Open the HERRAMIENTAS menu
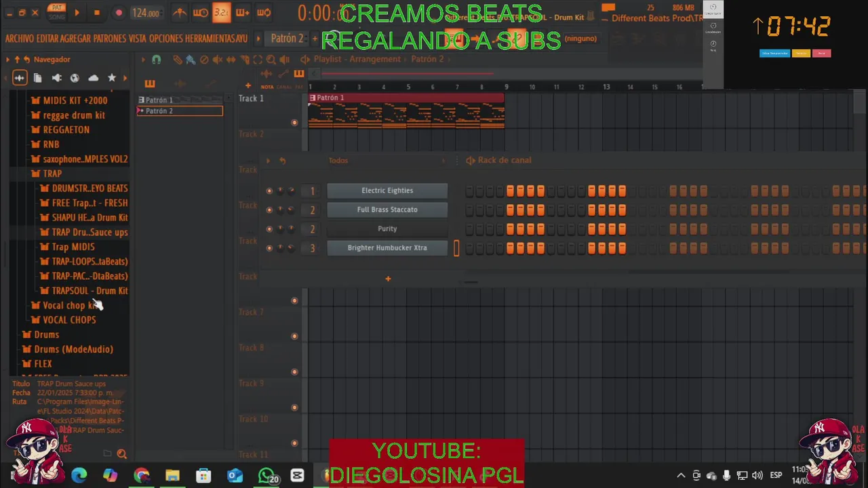The image size is (868, 488). point(210,39)
